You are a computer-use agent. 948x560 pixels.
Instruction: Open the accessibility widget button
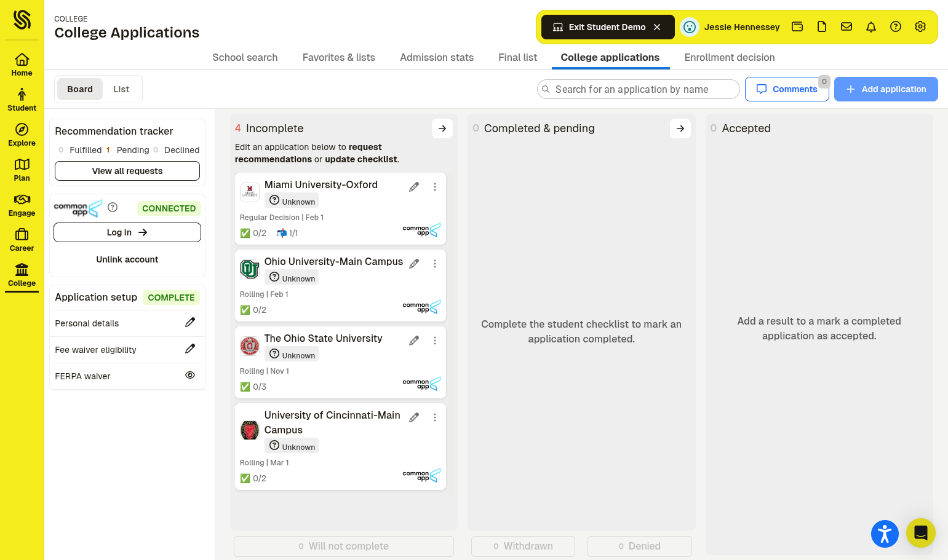885,534
